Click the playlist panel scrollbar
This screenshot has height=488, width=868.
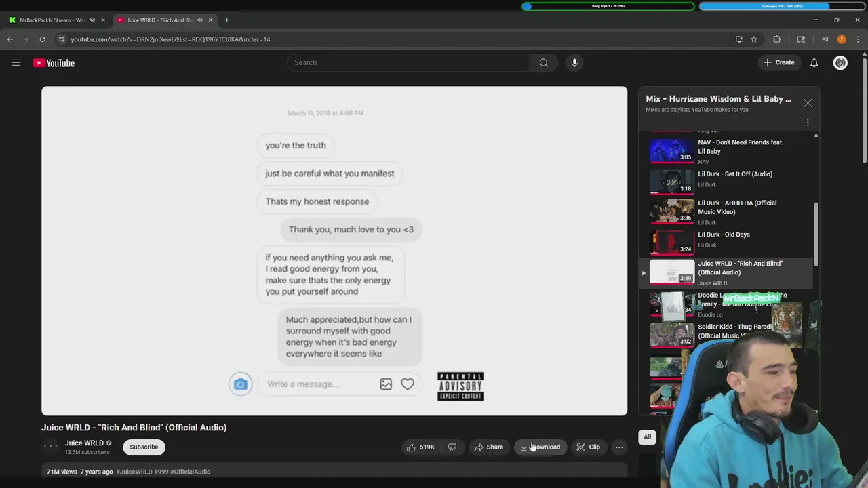[x=816, y=234]
